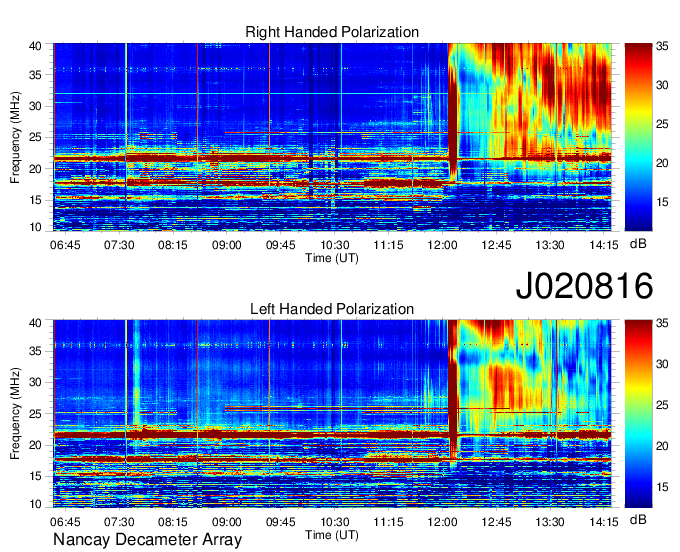Click 11:15 time tick of right-handed plot
The width and height of the screenshot is (680, 552).
(x=389, y=245)
